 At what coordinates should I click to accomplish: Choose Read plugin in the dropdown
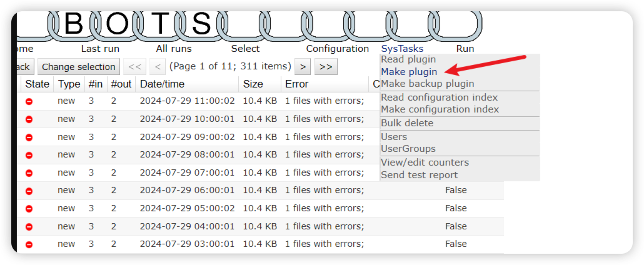tap(408, 59)
